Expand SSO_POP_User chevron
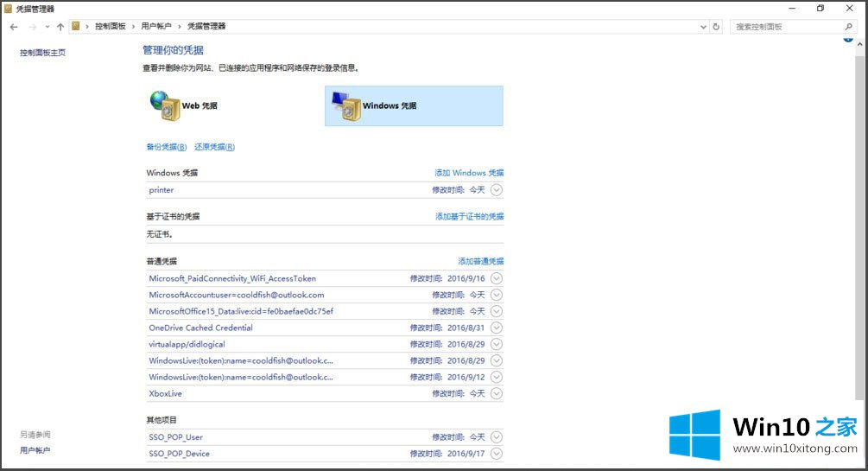 point(497,437)
